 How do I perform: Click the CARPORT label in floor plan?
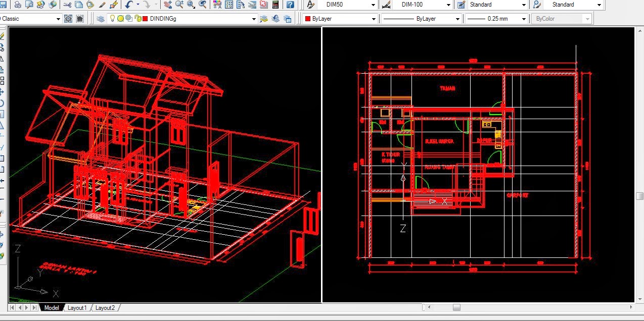point(518,195)
